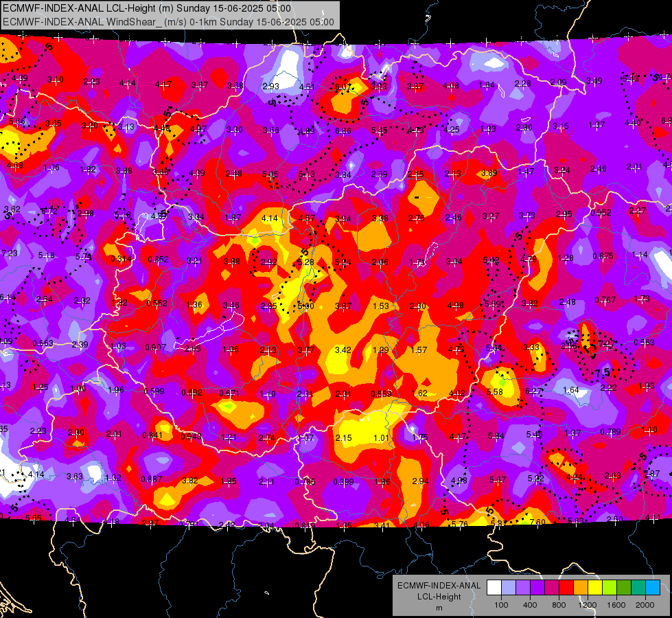Click the grid value 0.663

(x=43, y=343)
